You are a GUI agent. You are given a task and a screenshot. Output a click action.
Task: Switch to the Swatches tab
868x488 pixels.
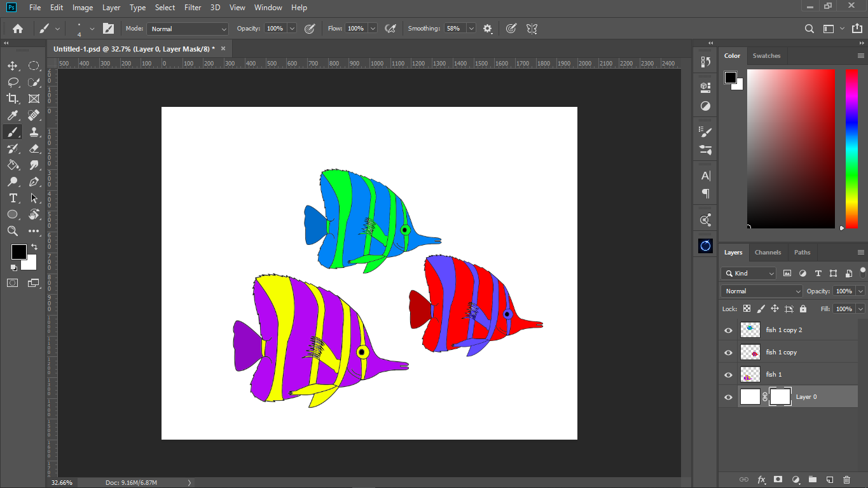766,56
